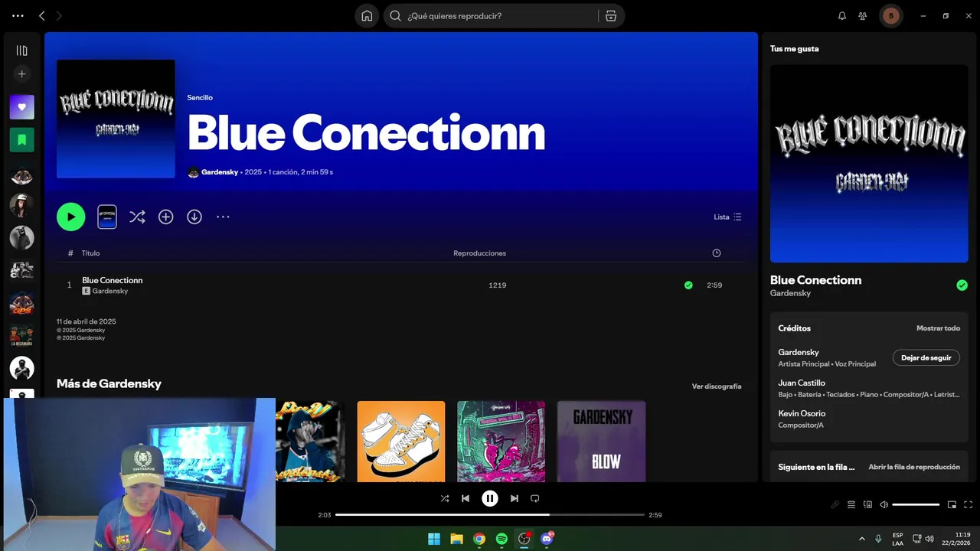Image resolution: width=980 pixels, height=551 pixels.
Task: Click Dejar de seguir button
Action: point(926,357)
